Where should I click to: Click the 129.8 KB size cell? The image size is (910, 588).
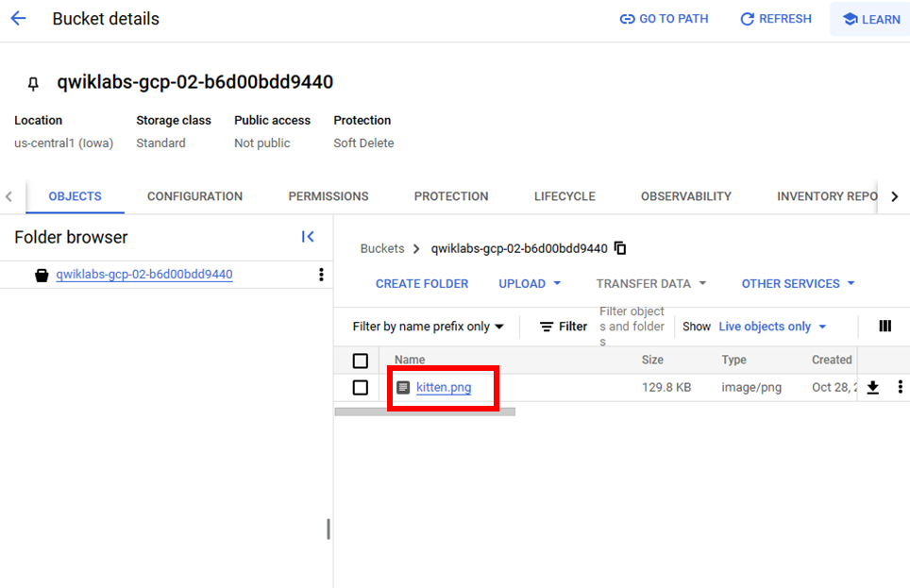point(666,387)
